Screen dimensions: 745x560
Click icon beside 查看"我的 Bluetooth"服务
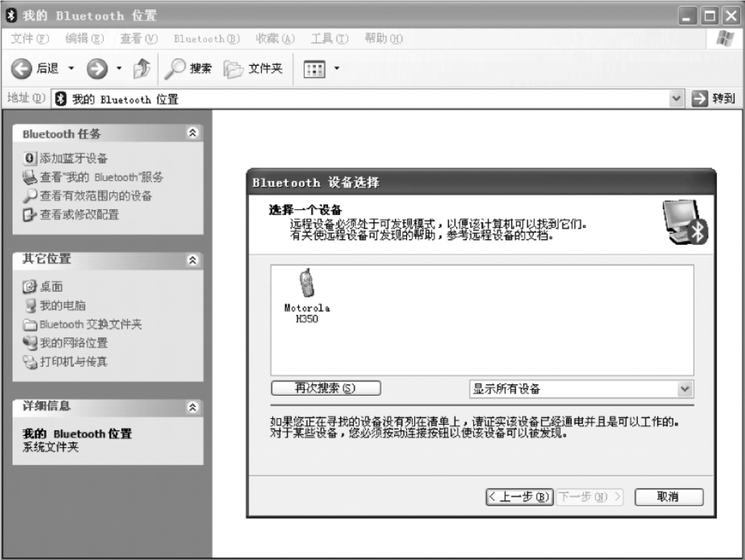click(x=30, y=177)
